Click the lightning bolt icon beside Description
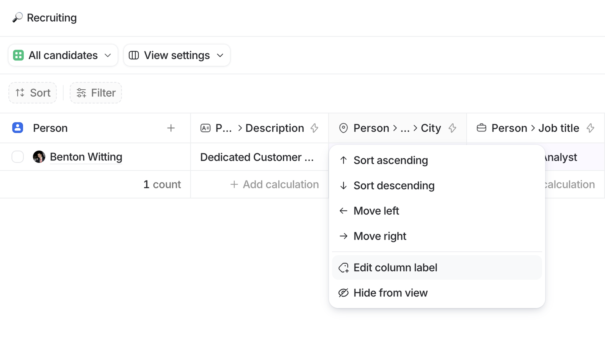Screen dimensions: 605x364 [314, 128]
